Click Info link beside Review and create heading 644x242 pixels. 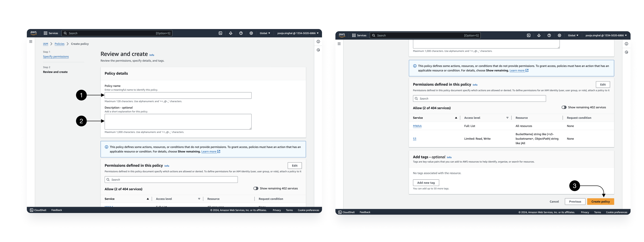pos(152,55)
